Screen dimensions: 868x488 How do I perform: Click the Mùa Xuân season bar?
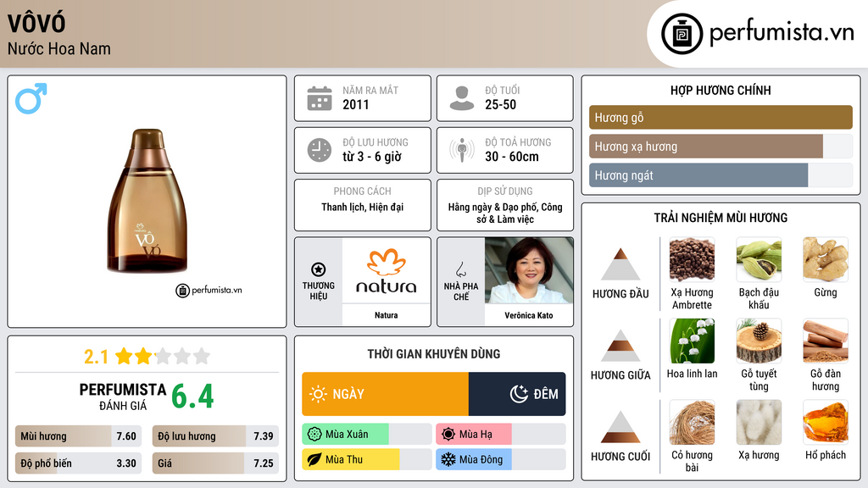(366, 435)
